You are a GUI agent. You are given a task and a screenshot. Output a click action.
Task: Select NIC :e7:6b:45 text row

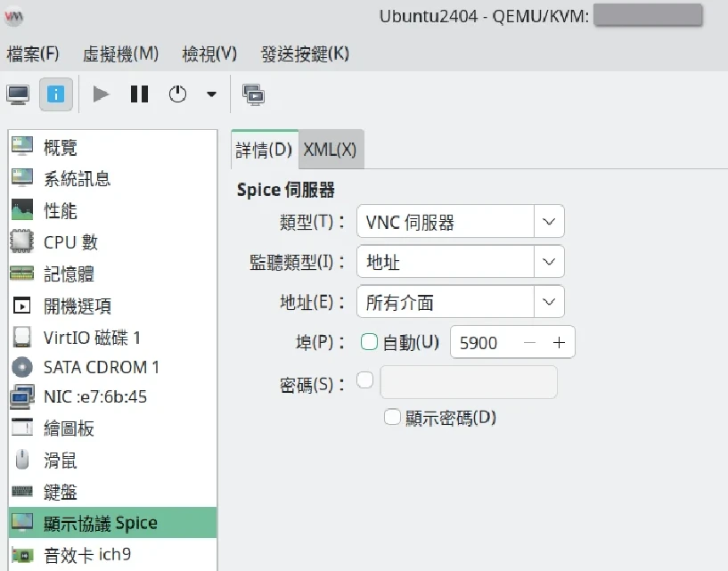click(x=95, y=397)
